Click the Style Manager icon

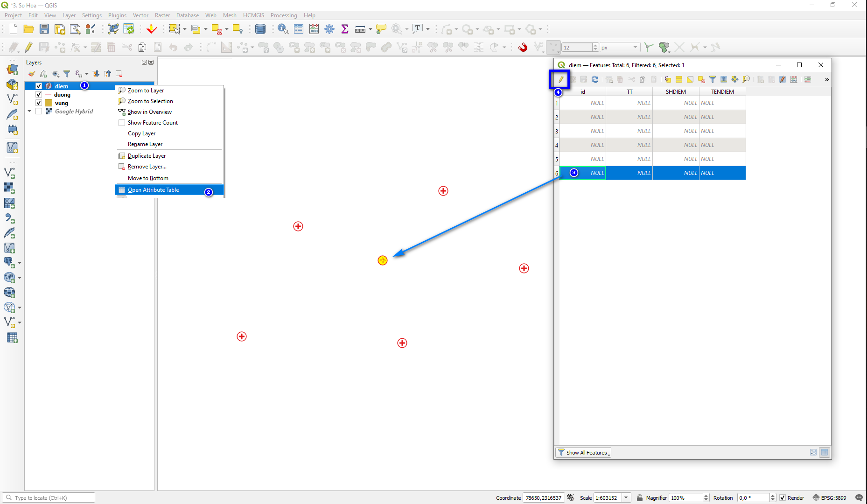[91, 29]
